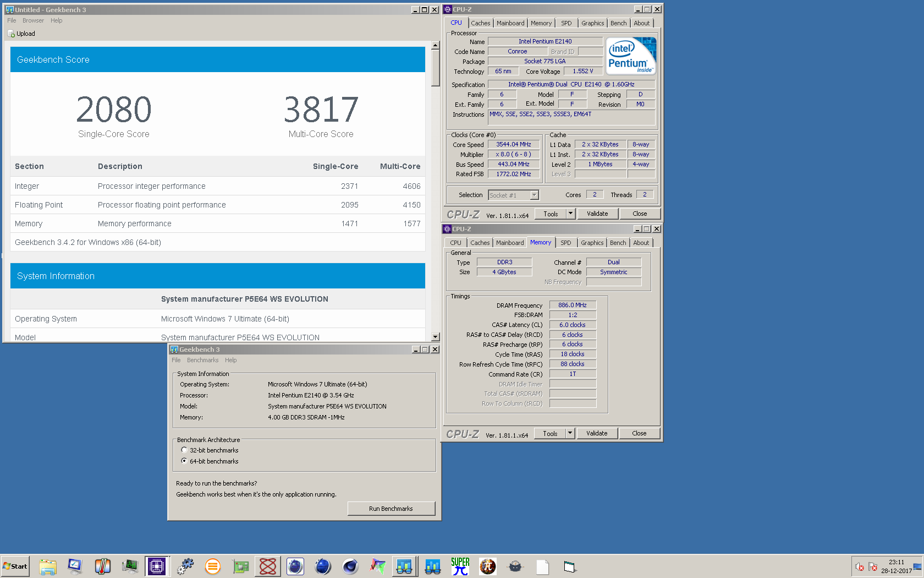Click scrollbar down arrow in Geekbench results
Screen dimensions: 924x578
435,337
